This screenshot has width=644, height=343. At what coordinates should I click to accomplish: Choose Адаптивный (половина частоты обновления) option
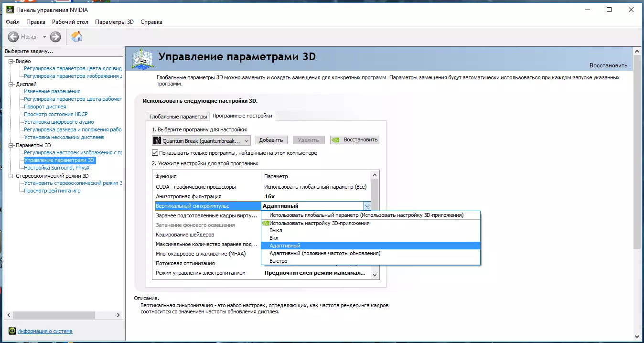click(x=371, y=253)
